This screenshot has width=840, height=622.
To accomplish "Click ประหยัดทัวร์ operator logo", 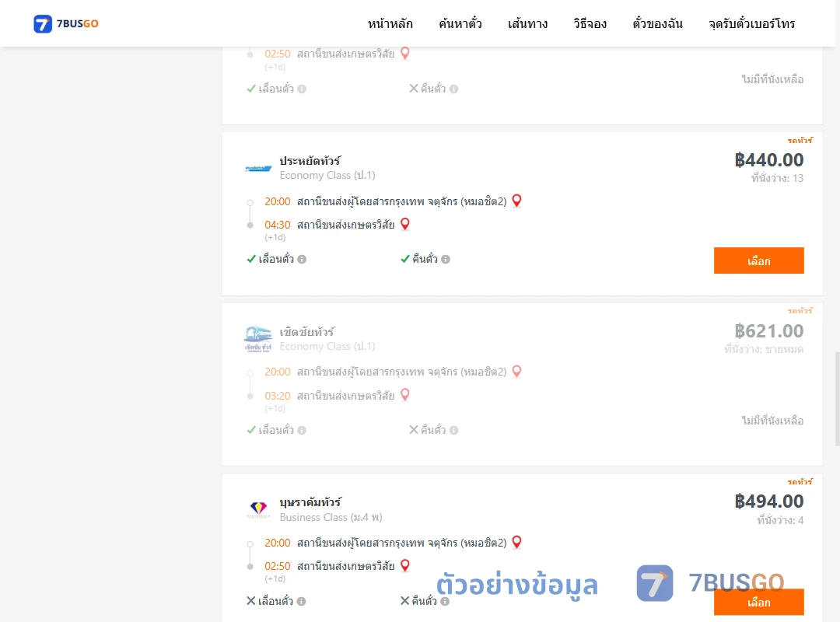I will point(258,168).
